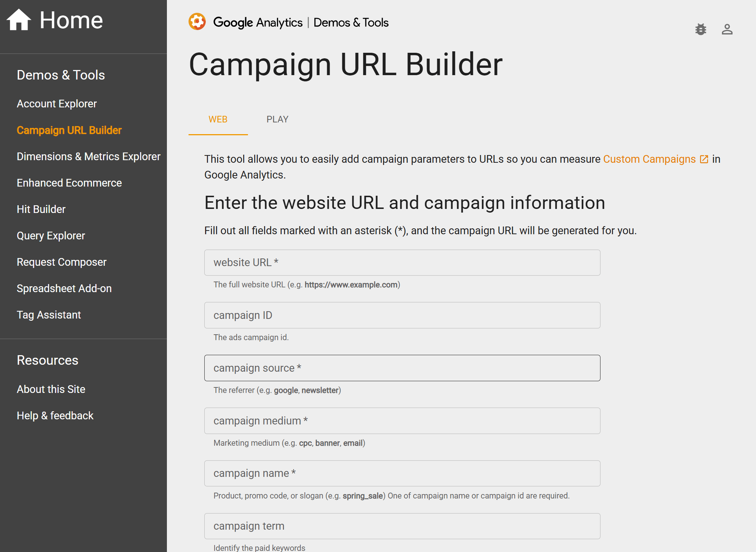The image size is (756, 552).
Task: Go to Enhanced Ecommerce page
Action: (69, 183)
